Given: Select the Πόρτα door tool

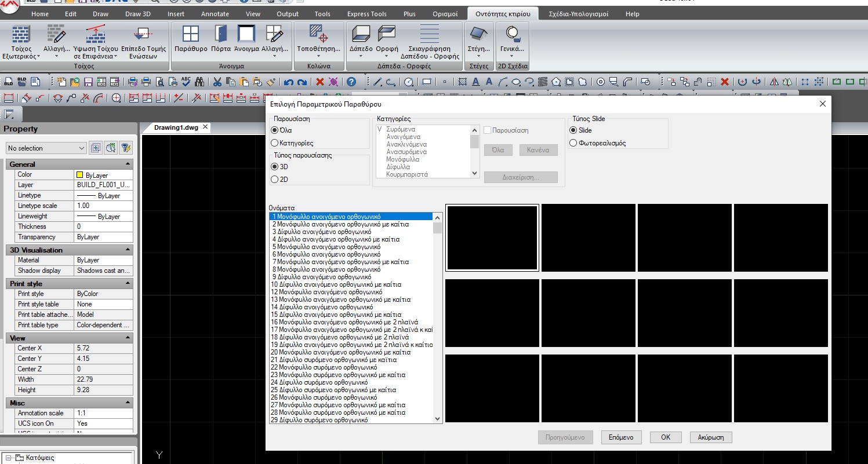Looking at the screenshot, I should tap(221, 35).
